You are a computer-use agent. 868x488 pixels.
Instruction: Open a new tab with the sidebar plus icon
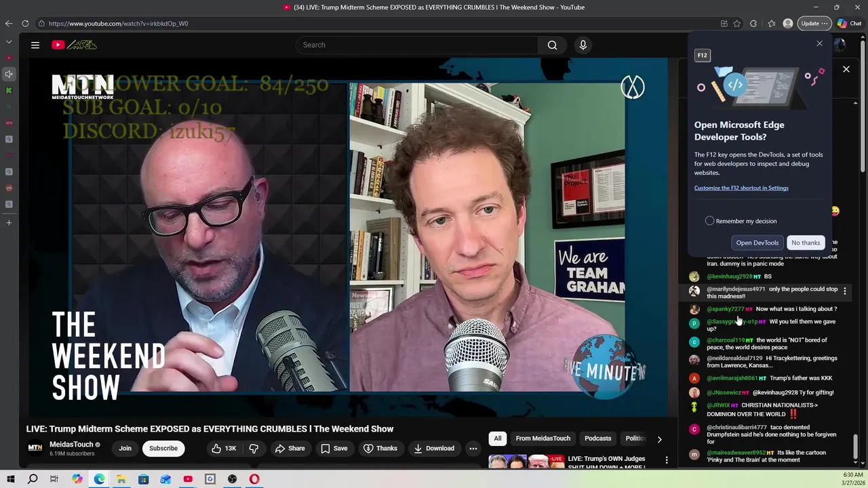point(9,222)
